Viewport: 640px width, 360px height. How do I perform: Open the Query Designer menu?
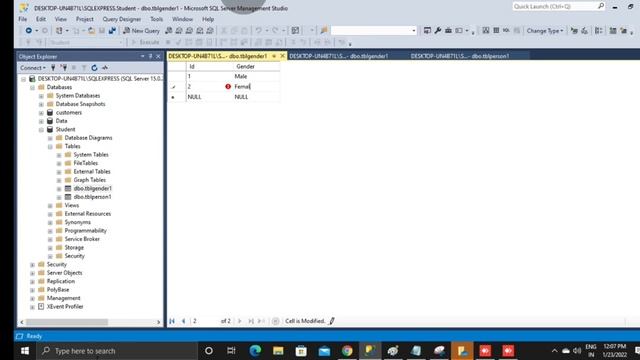click(x=122, y=19)
